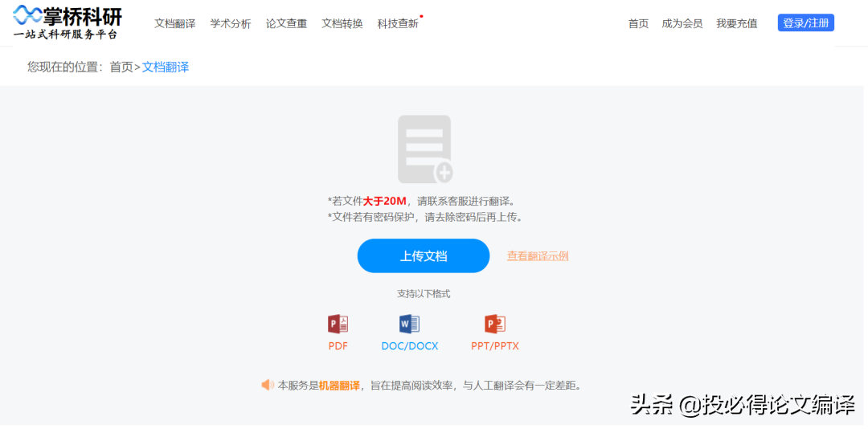Click 首页 in the breadcrumb
Image resolution: width=868 pixels, height=429 pixels.
coord(122,67)
